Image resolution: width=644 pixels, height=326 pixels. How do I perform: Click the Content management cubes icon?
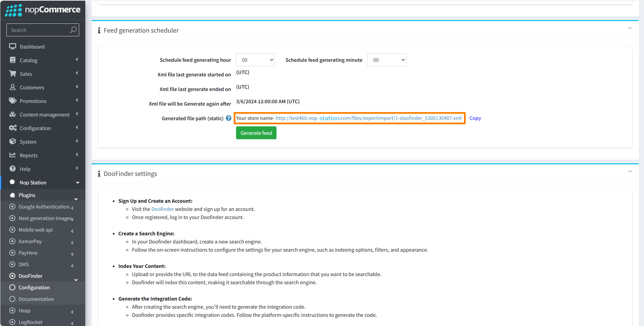point(13,114)
